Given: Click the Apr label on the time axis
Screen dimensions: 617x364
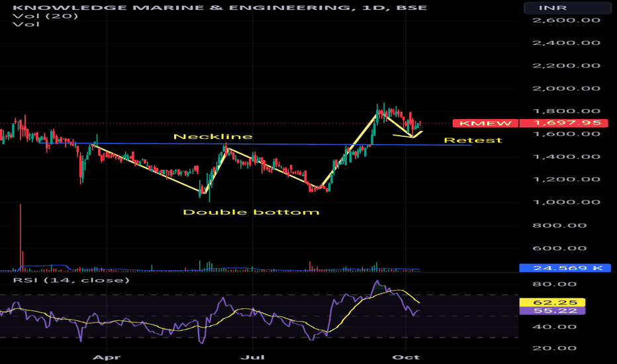Looking at the screenshot, I should 106,357.
